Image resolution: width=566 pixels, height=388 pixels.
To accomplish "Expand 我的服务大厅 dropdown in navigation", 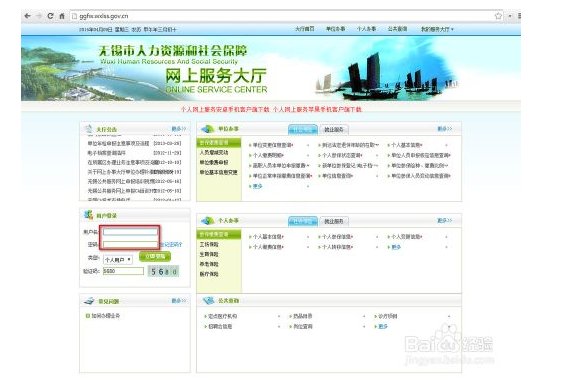I will tap(437, 29).
